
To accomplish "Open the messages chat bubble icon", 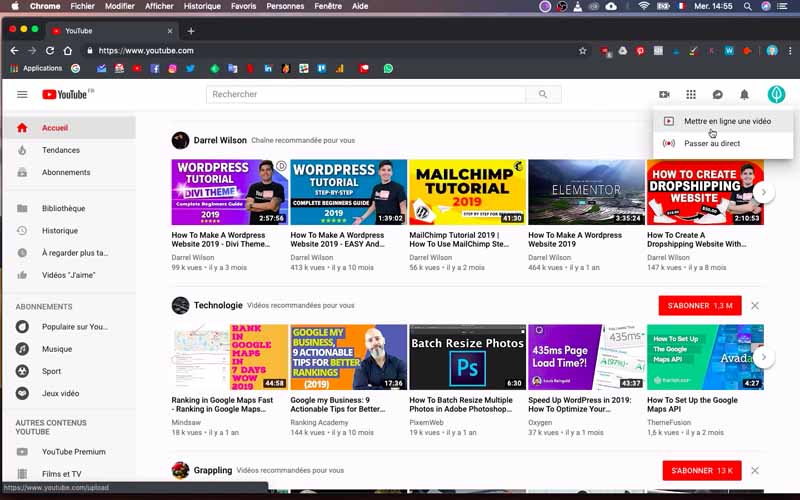I will [717, 94].
